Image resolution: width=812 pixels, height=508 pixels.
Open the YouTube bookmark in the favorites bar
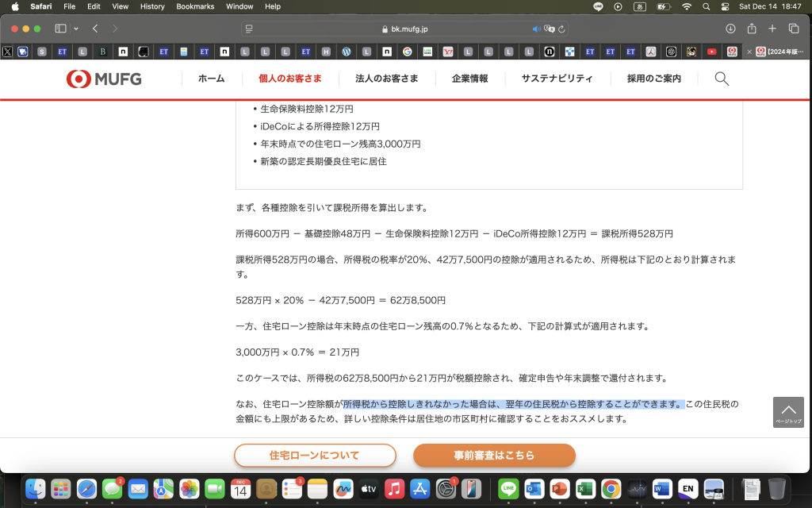[712, 52]
